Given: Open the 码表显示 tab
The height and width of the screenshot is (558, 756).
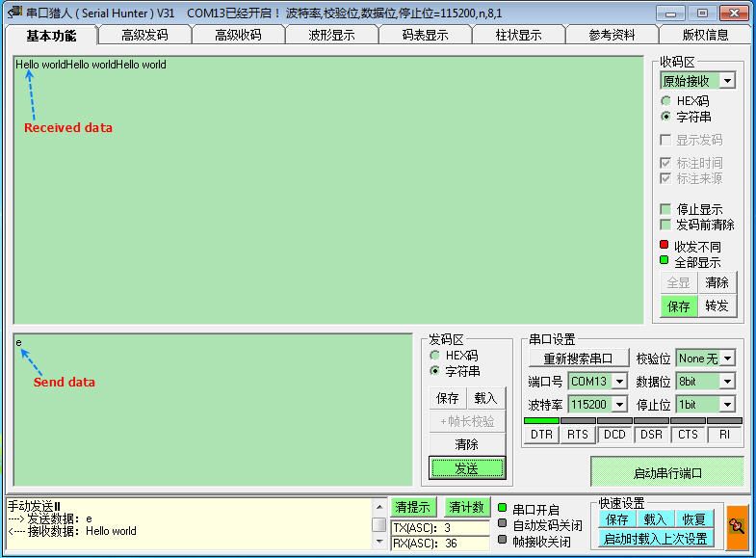Looking at the screenshot, I should coord(426,36).
